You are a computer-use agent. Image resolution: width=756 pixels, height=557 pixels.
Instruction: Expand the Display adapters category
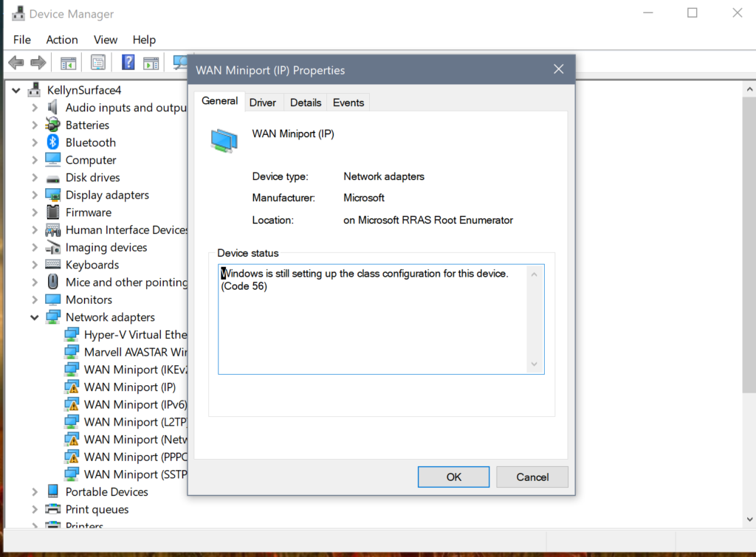[34, 196]
